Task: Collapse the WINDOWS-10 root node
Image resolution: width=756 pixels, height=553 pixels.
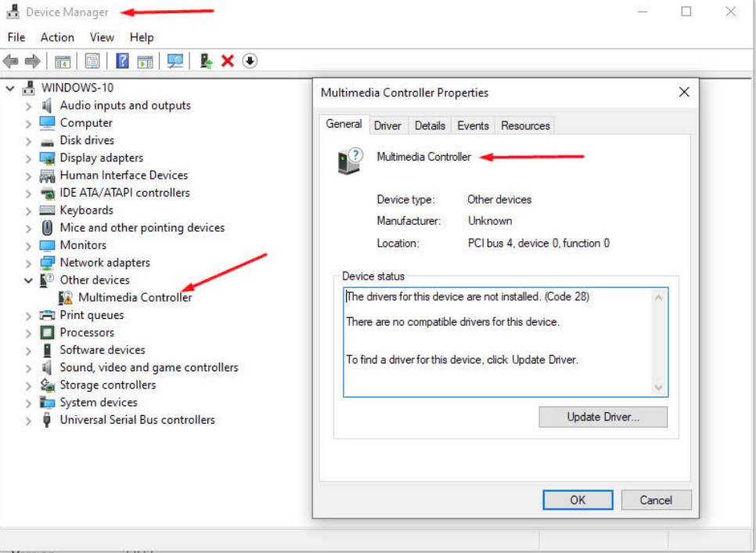Action: (9, 89)
